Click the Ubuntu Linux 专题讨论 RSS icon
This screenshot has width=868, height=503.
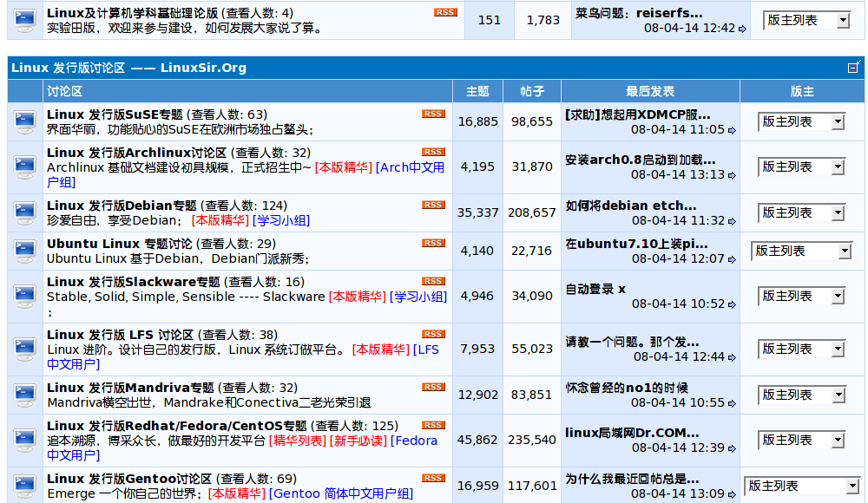point(433,244)
